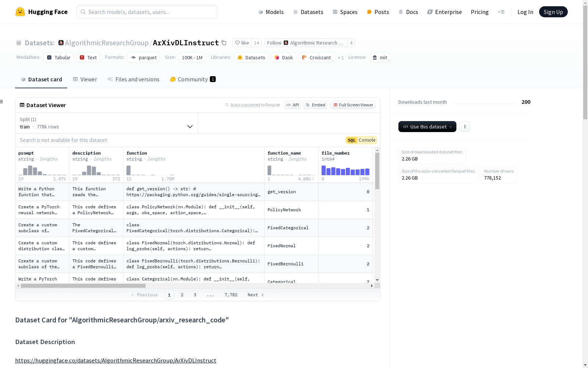
Task: Open the like count showing 14
Action: point(257,43)
